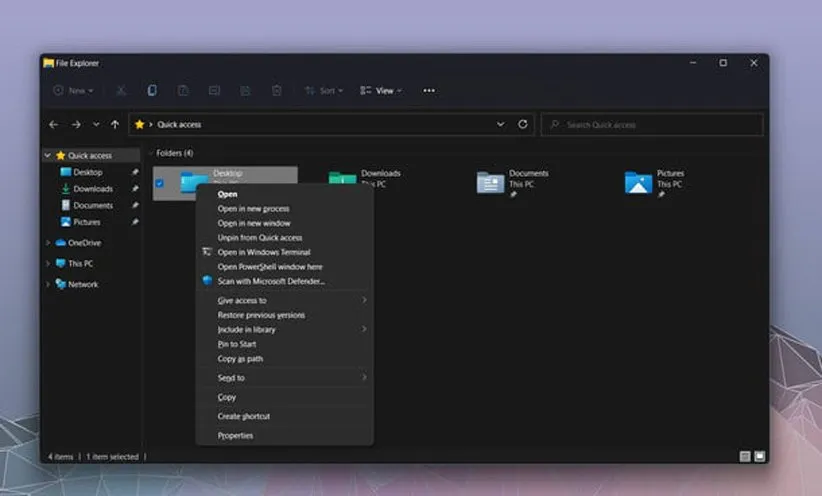The width and height of the screenshot is (822, 496).
Task: Click the Up arrow navigation button
Action: tap(115, 125)
